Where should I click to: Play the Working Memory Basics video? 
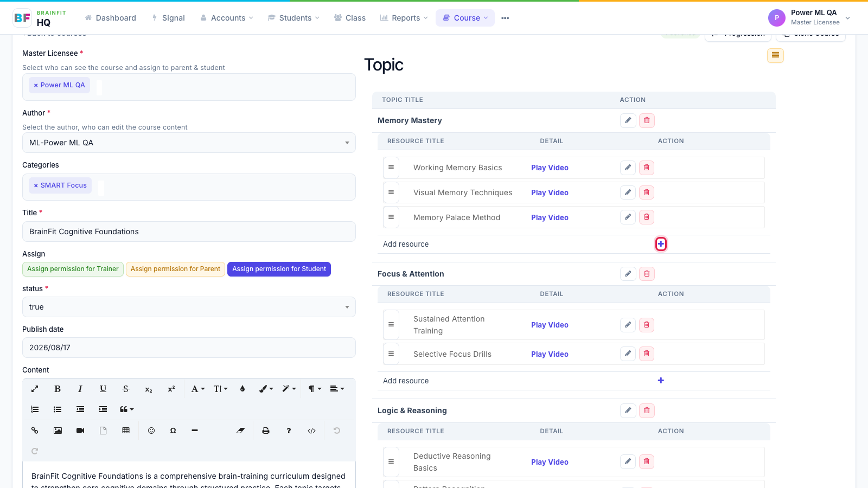(550, 168)
